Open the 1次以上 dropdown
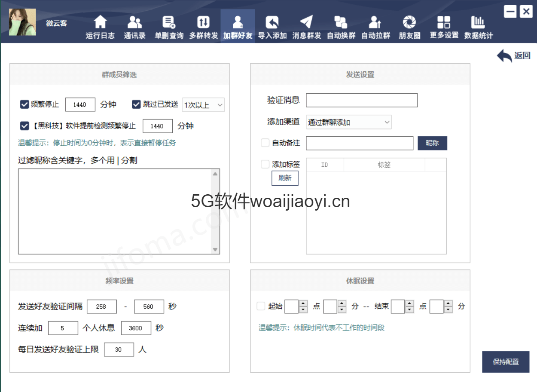 point(204,105)
